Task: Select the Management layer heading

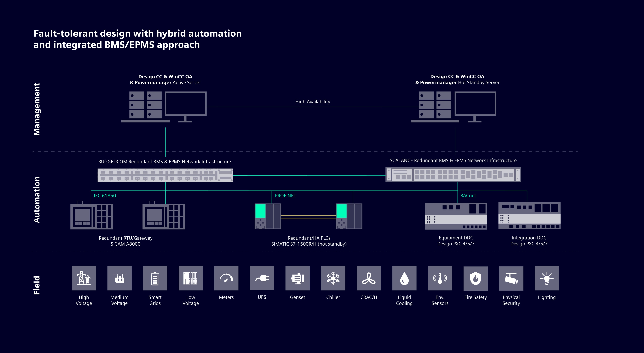Action: coord(37,109)
